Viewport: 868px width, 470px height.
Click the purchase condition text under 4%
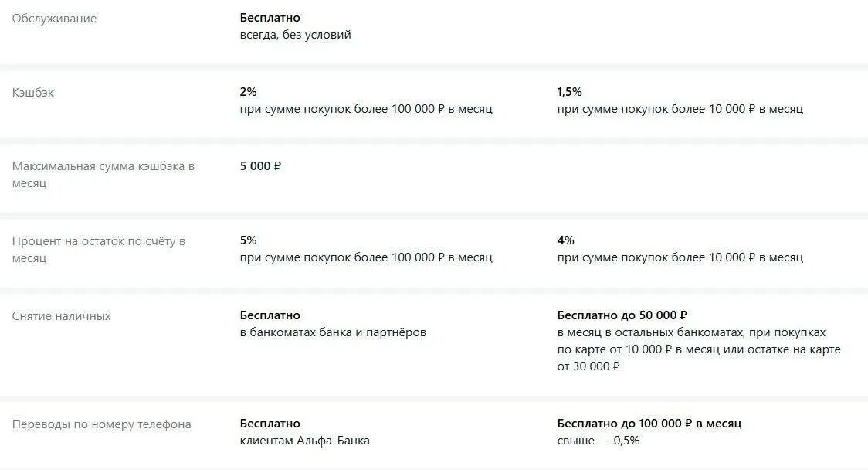(680, 257)
